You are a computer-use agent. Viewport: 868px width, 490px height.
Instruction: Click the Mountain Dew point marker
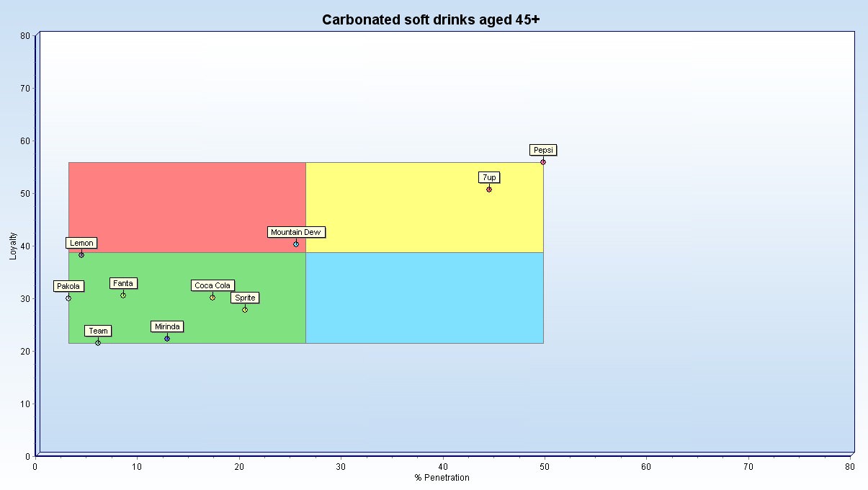coord(296,244)
